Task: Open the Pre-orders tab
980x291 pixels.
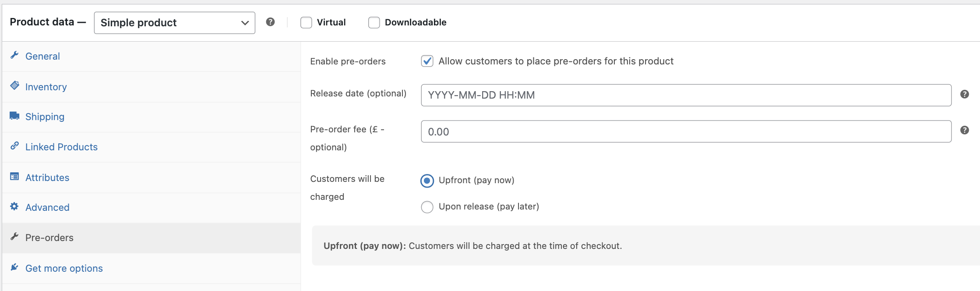Action: pyautogui.click(x=49, y=238)
